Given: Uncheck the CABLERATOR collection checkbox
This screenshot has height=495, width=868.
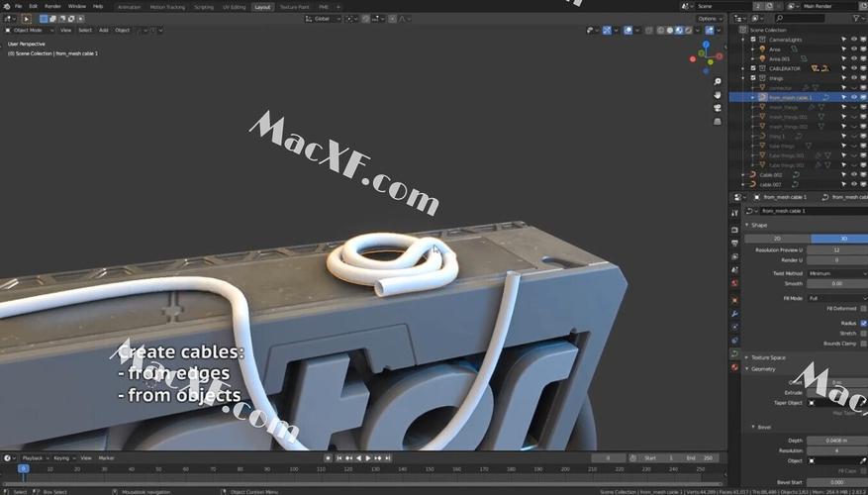Looking at the screenshot, I should 753,68.
